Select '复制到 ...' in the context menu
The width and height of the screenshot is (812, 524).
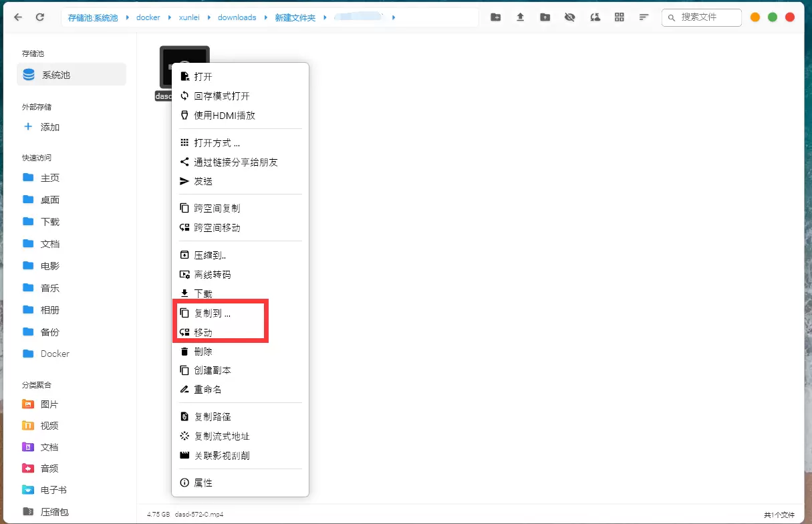(212, 313)
